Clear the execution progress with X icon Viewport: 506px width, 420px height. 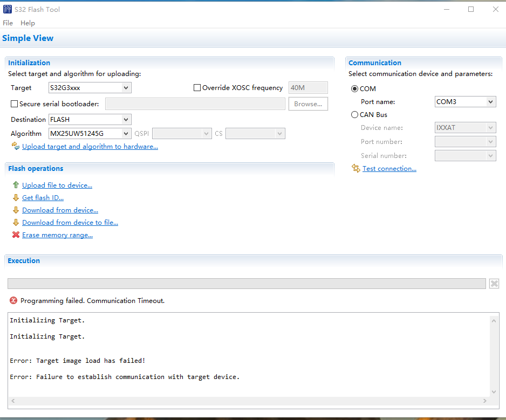pyautogui.click(x=494, y=283)
